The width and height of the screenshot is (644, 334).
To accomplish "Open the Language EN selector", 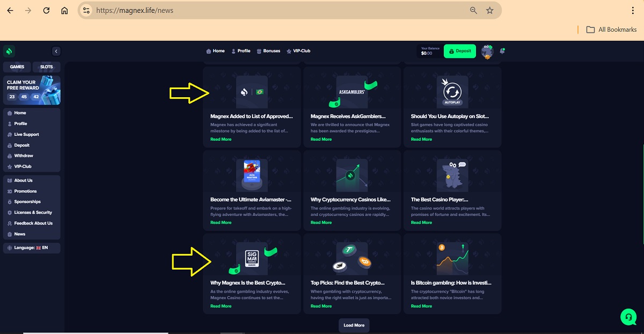I will tap(32, 248).
